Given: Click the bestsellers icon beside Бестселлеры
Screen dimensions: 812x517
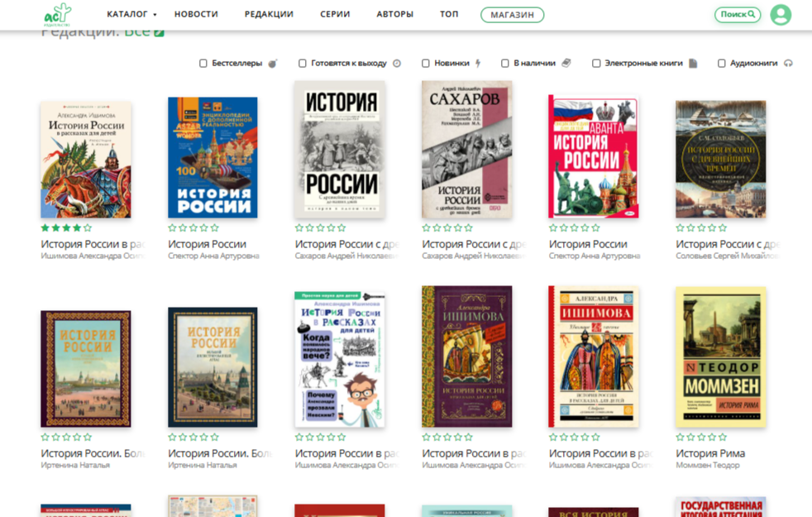Looking at the screenshot, I should coord(273,63).
